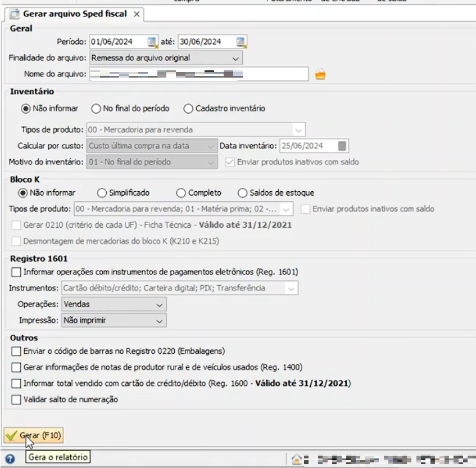Click the green checkmark on Gerar button

pyautogui.click(x=11, y=435)
